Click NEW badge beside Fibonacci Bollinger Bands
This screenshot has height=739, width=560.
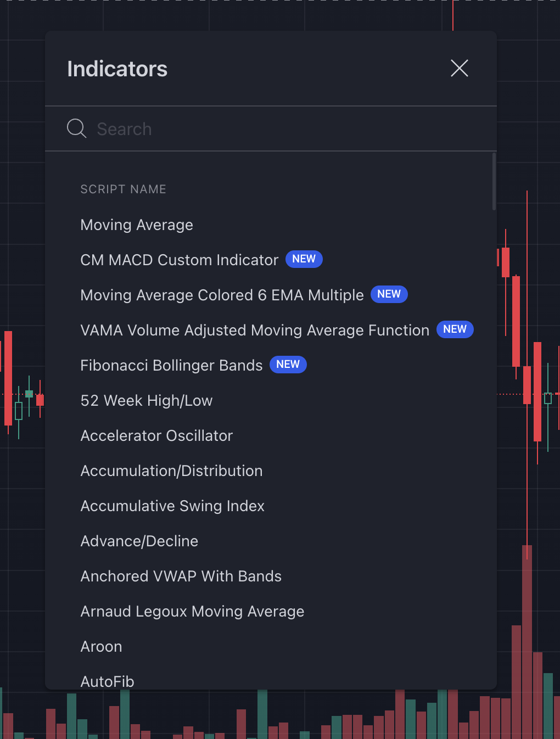288,365
